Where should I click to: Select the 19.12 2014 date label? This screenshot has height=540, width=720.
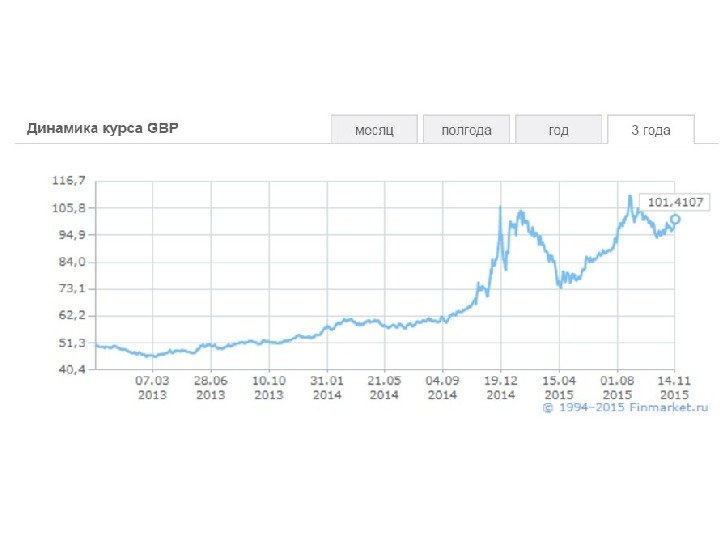tap(500, 387)
